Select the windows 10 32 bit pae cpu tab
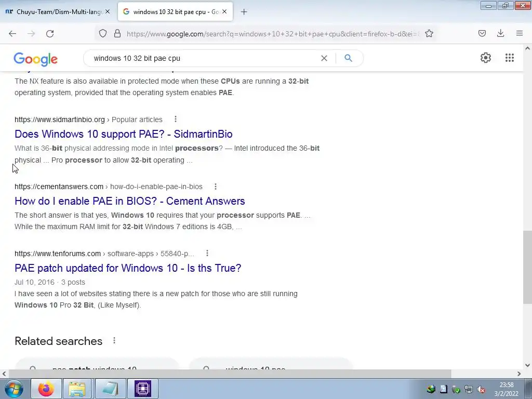The image size is (532, 399). [175, 11]
